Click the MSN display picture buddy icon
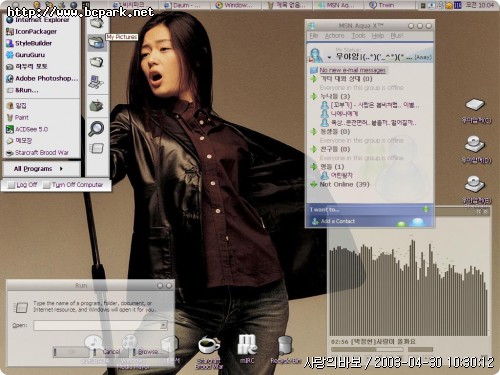Viewport: 500px width, 375px height. [316, 55]
